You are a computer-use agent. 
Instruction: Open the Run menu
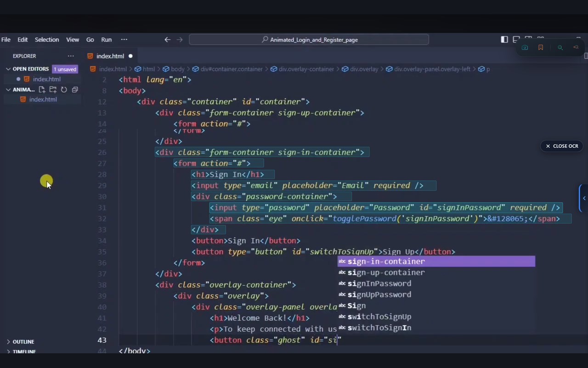click(x=106, y=40)
